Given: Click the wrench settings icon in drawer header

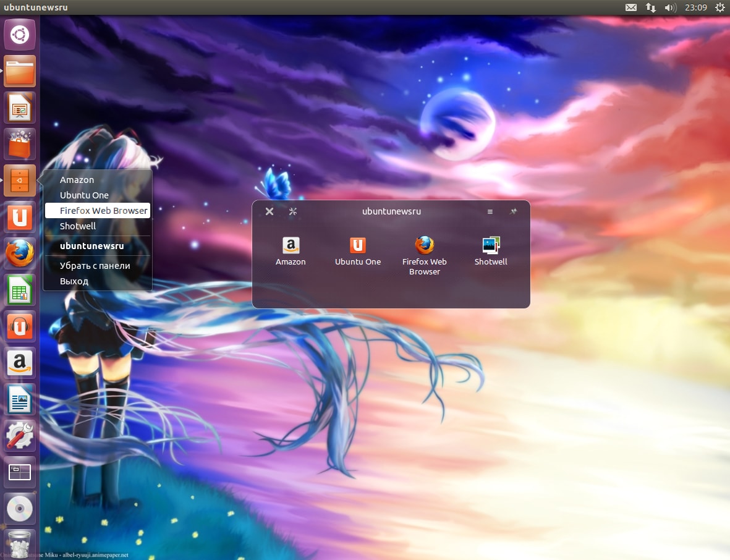Looking at the screenshot, I should click(293, 211).
